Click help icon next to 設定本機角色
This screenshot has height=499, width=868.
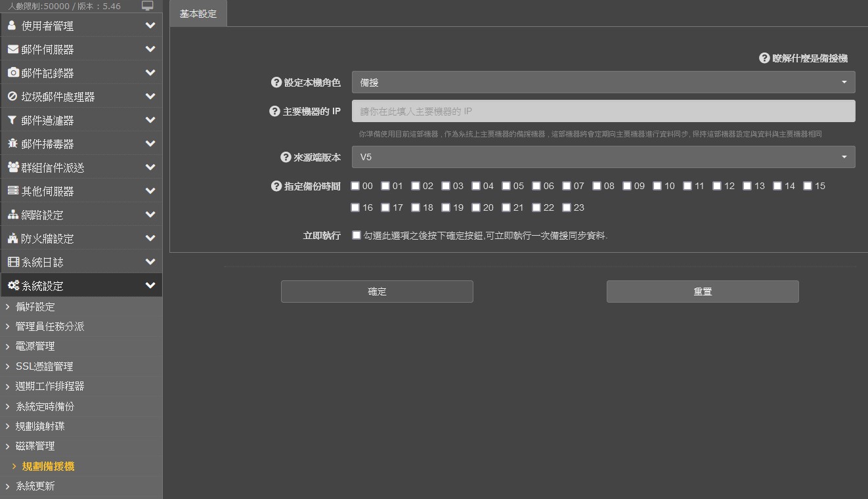click(x=276, y=83)
